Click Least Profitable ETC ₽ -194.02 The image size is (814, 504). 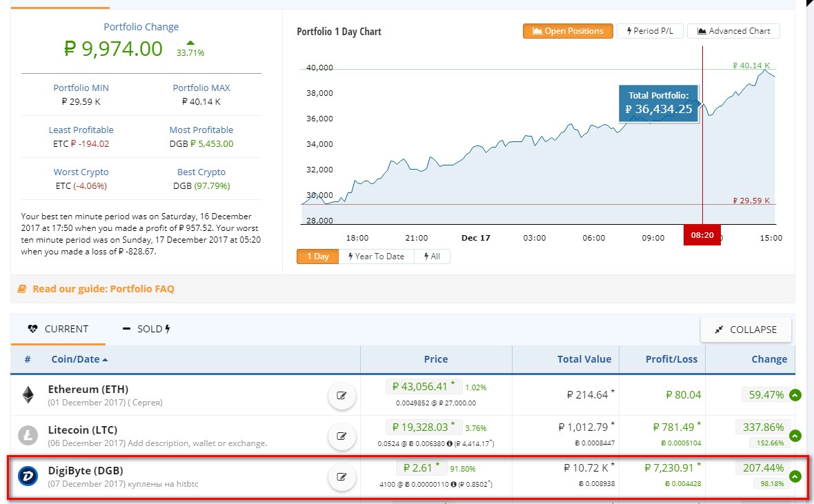pos(81,144)
